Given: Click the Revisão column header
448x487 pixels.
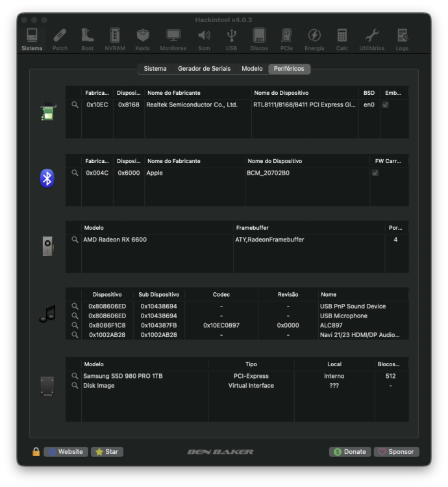Looking at the screenshot, I should [288, 294].
